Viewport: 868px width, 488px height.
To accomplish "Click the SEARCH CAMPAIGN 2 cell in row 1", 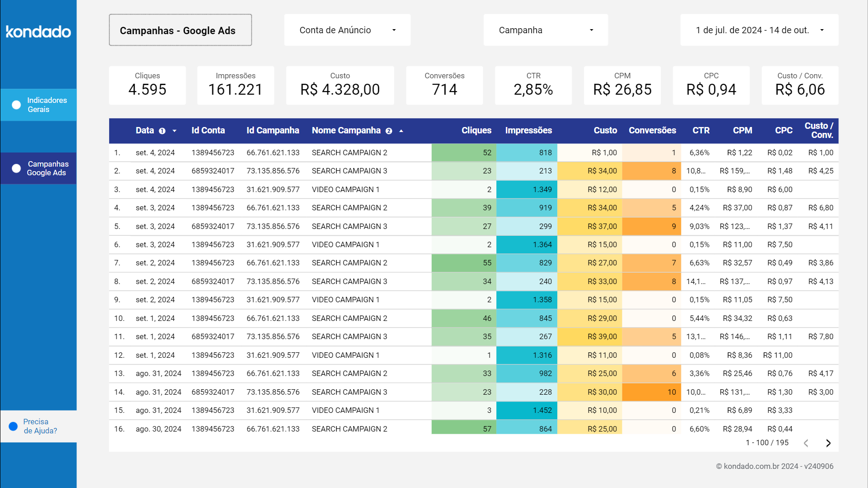I will (348, 152).
